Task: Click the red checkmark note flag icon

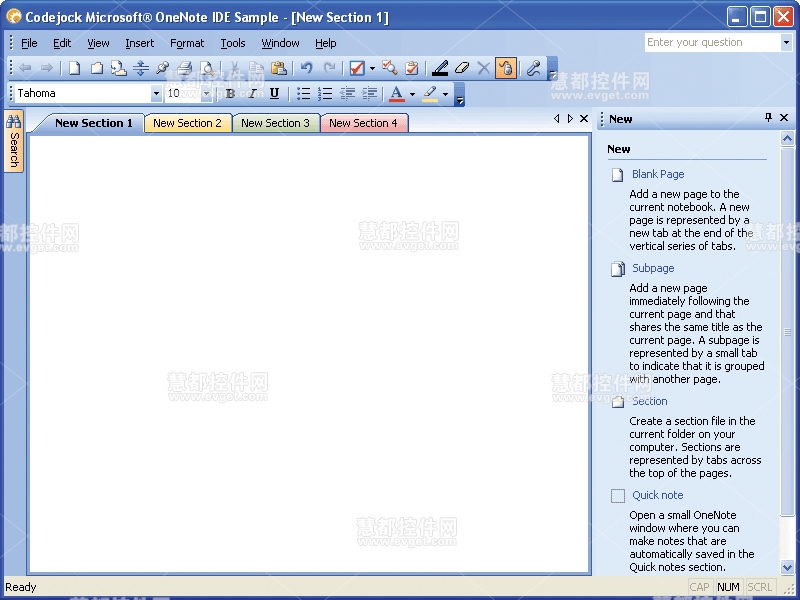Action: (x=357, y=68)
